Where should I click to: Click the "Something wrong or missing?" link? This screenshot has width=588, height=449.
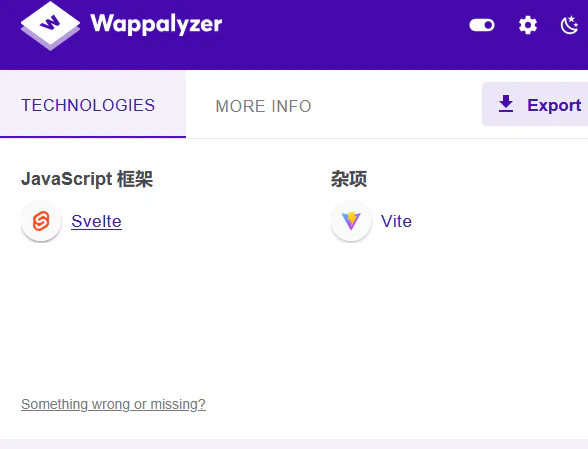113,404
